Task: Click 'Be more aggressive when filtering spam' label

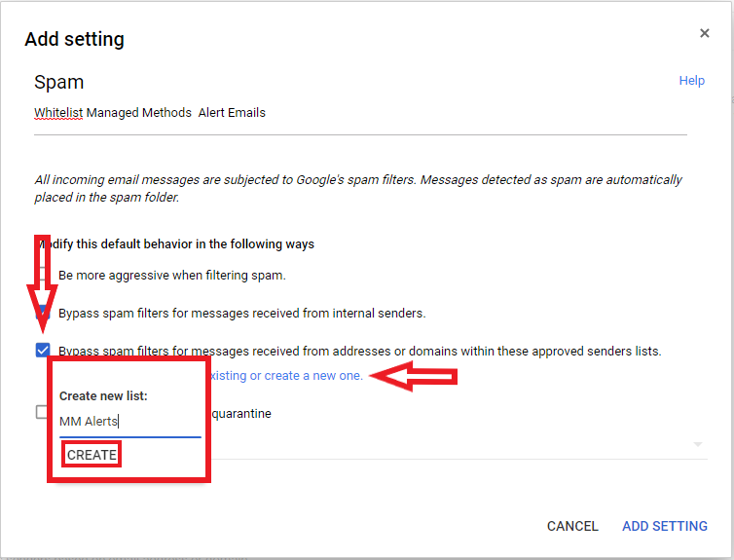Action: point(172,276)
